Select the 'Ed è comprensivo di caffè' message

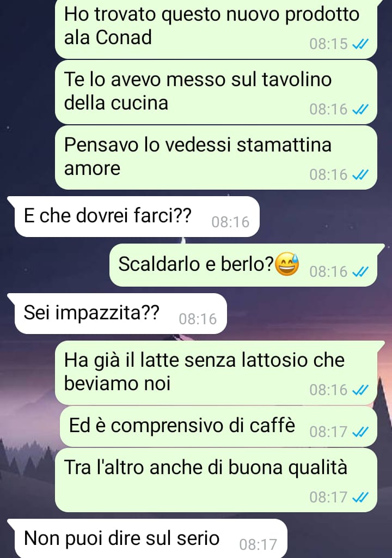point(218,426)
